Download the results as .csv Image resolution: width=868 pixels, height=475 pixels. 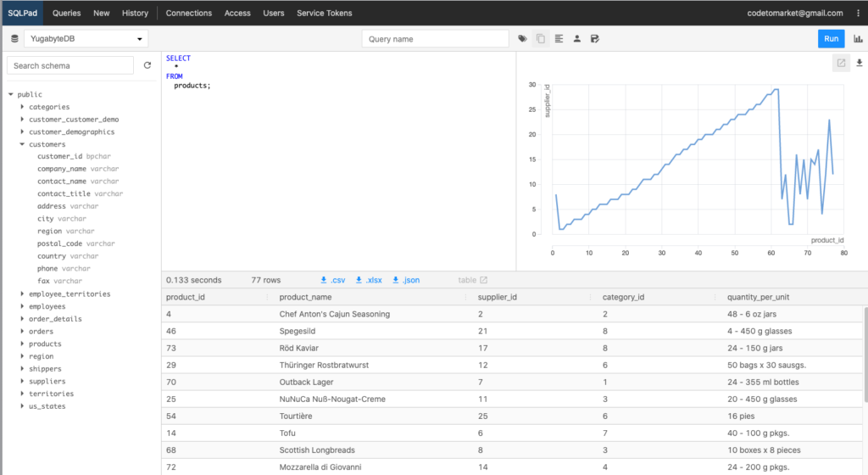click(x=332, y=280)
